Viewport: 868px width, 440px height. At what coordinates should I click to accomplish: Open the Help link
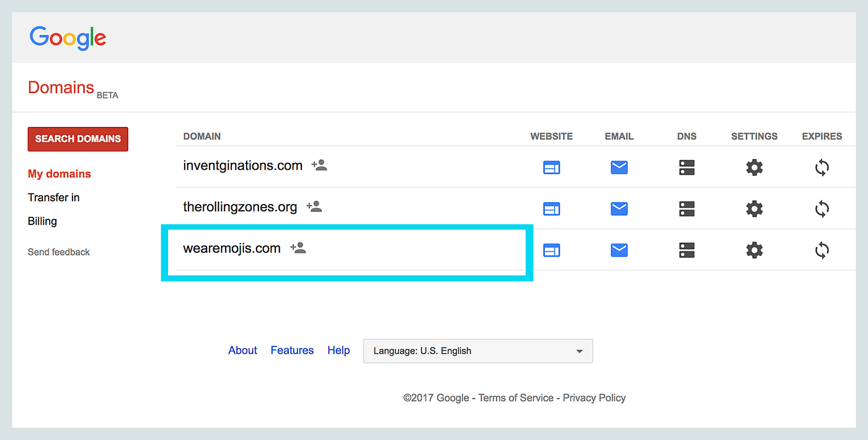tap(339, 351)
